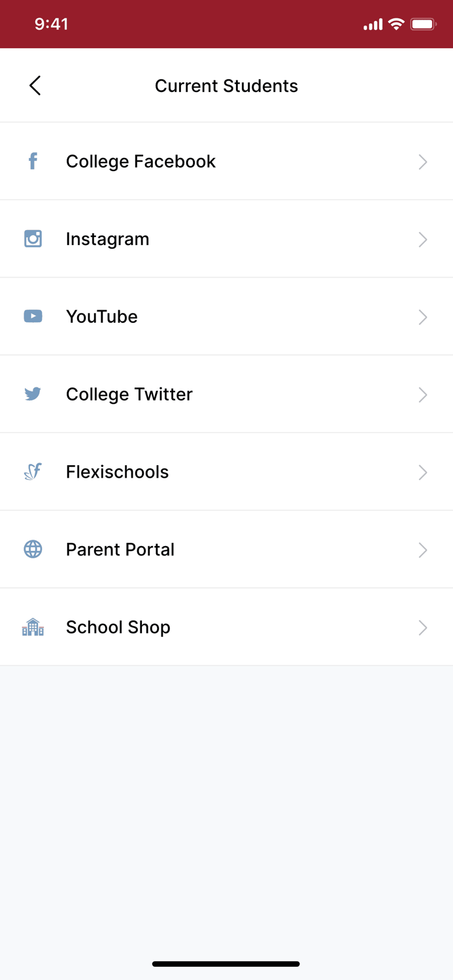Viewport: 453px width, 980px height.
Task: Open College Twitter via right chevron
Action: click(423, 395)
